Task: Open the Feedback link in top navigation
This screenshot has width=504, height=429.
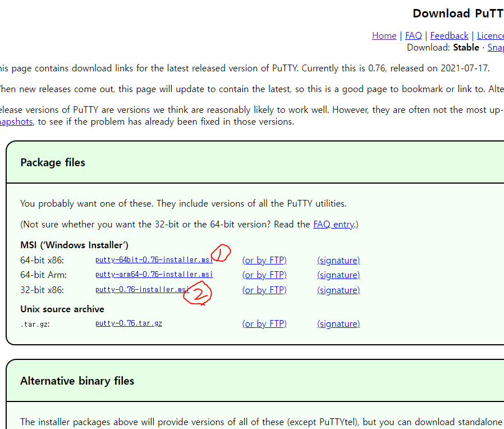Action: point(449,35)
